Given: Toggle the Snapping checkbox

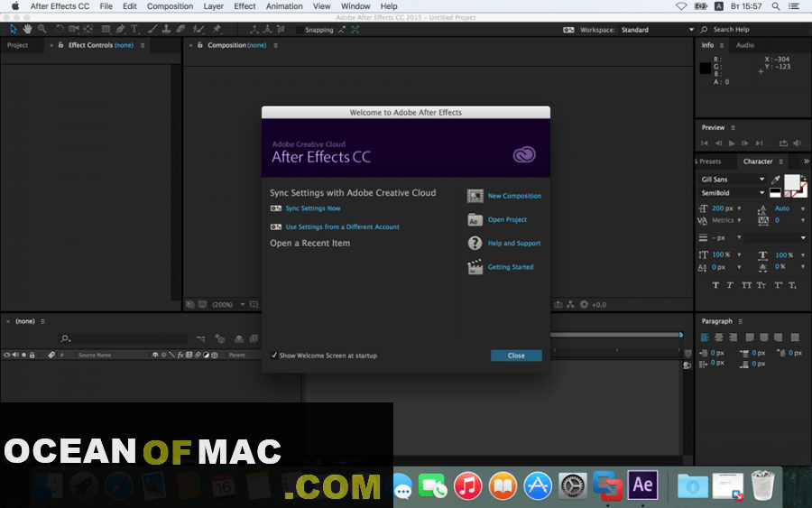Looking at the screenshot, I should pos(300,30).
